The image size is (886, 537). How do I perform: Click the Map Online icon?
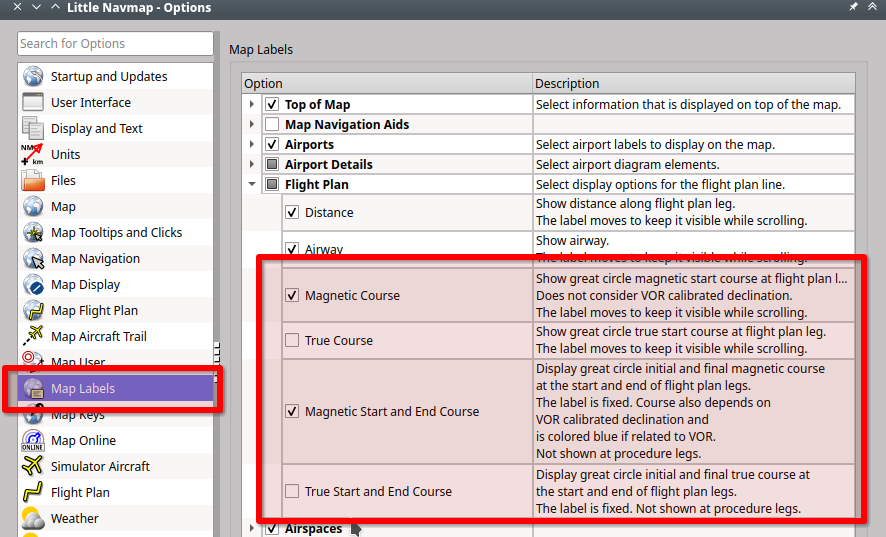tap(33, 440)
